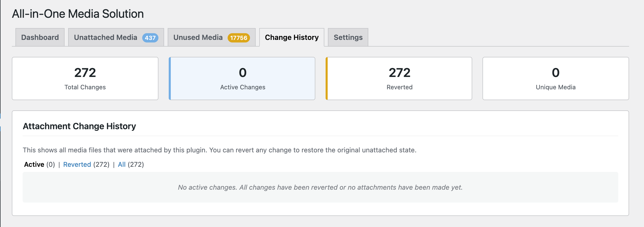Click the 'No active changes' notice box
The image size is (644, 227).
coord(320,187)
